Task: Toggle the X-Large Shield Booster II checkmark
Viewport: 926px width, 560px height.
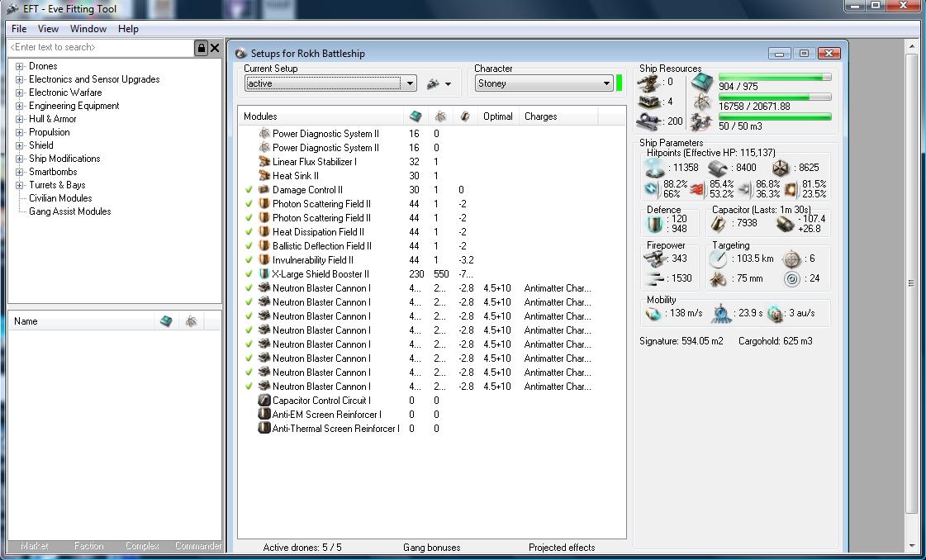Action: click(249, 274)
